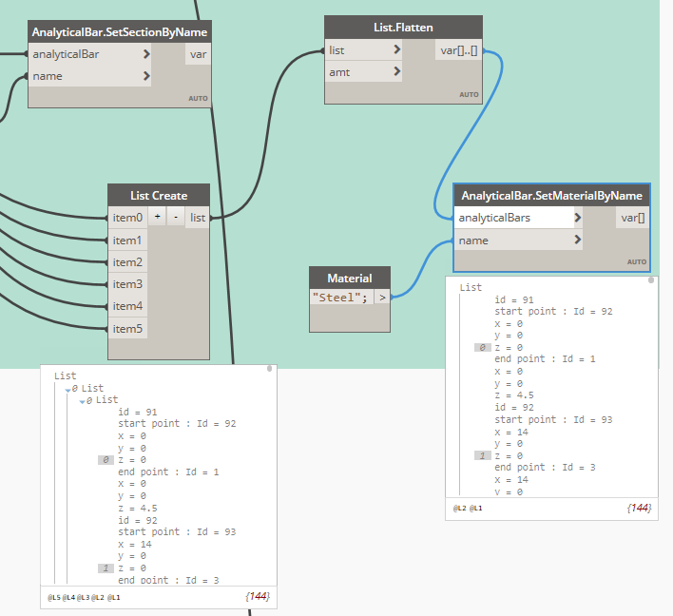Toggle AUTO lacing on List.Flatten node
This screenshot has height=616, width=673.
point(469,94)
